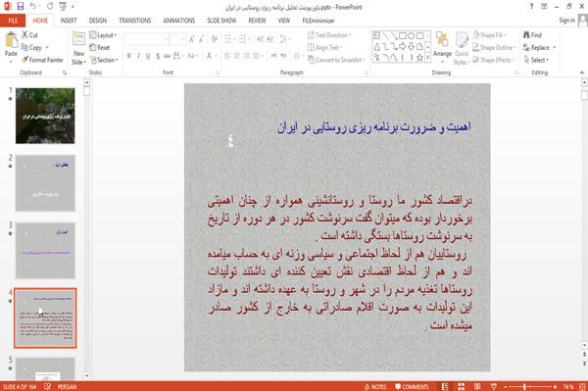Click Increase Font Size icon
The height and width of the screenshot is (391, 588).
click(x=192, y=39)
